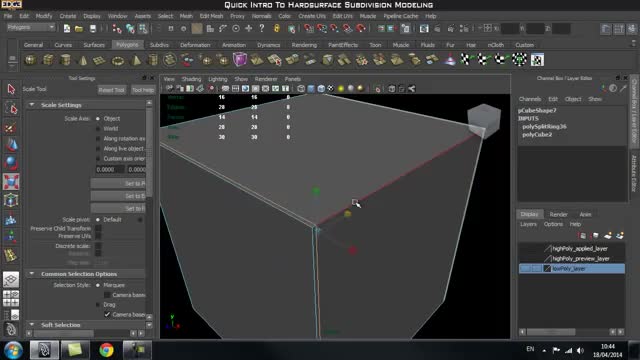The height and width of the screenshot is (360, 640).
Task: Collapse Common Selection Options section
Action: (32, 274)
